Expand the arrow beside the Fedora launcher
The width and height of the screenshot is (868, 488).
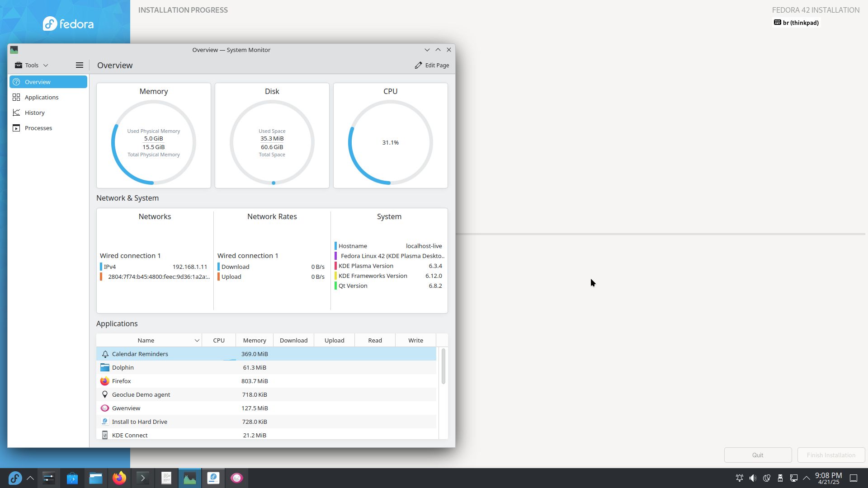point(30,478)
